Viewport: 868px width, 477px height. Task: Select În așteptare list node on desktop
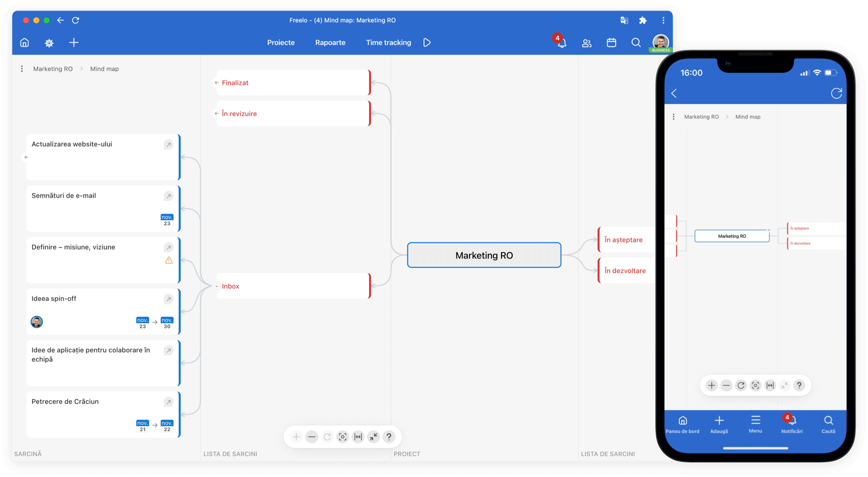pyautogui.click(x=627, y=240)
